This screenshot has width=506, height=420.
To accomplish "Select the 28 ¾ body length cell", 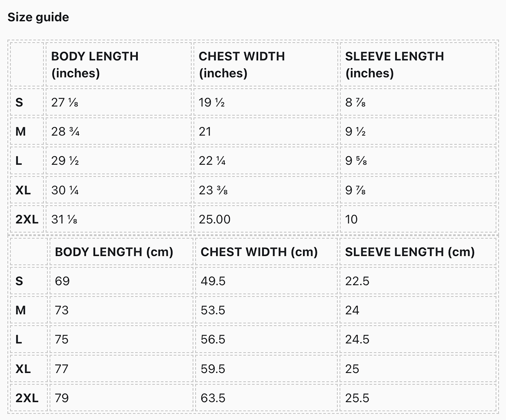I will [x=65, y=132].
